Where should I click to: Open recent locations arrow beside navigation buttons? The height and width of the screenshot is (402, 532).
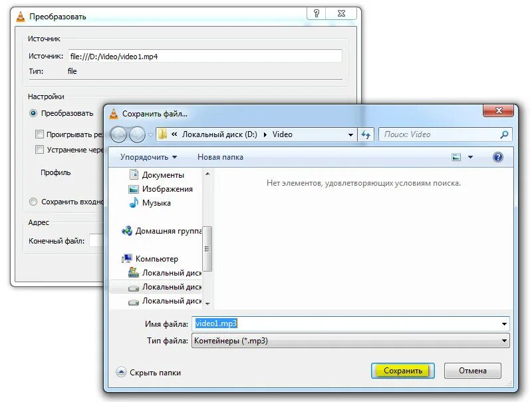(150, 135)
